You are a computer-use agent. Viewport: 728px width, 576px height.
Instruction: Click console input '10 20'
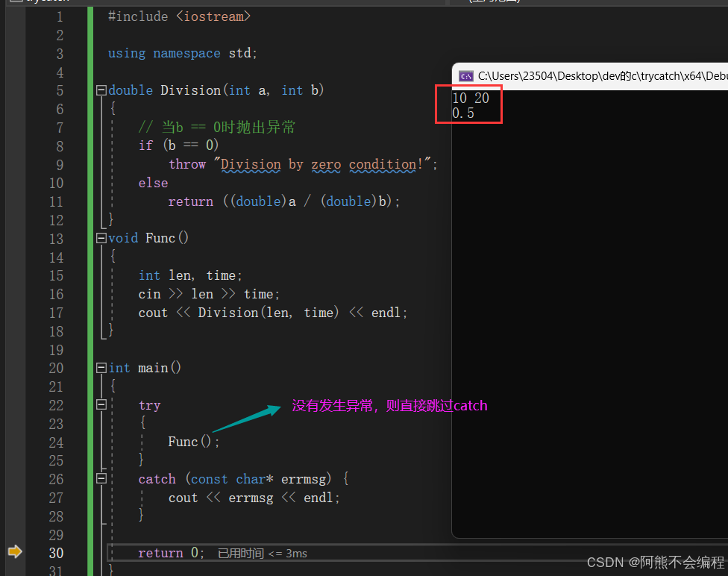[x=471, y=98]
